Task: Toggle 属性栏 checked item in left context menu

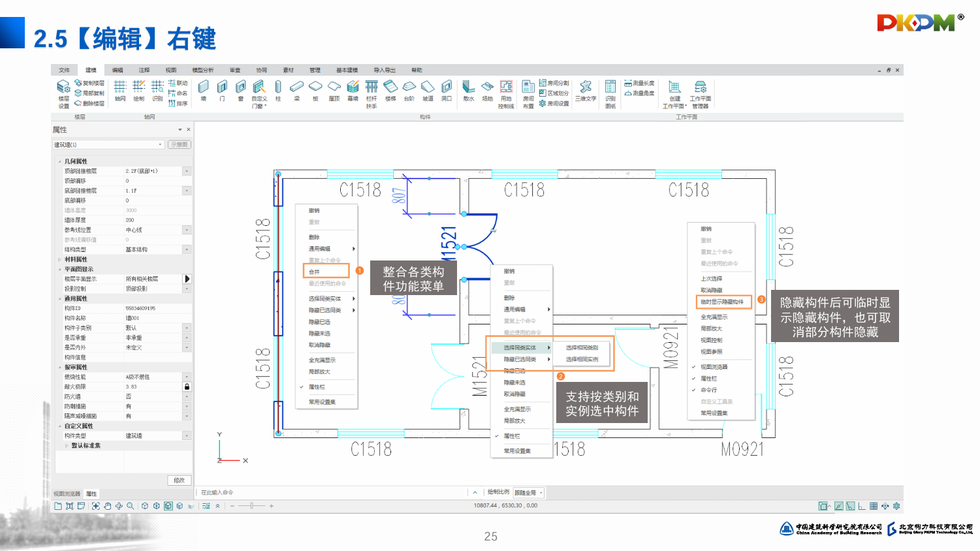Action: (317, 387)
